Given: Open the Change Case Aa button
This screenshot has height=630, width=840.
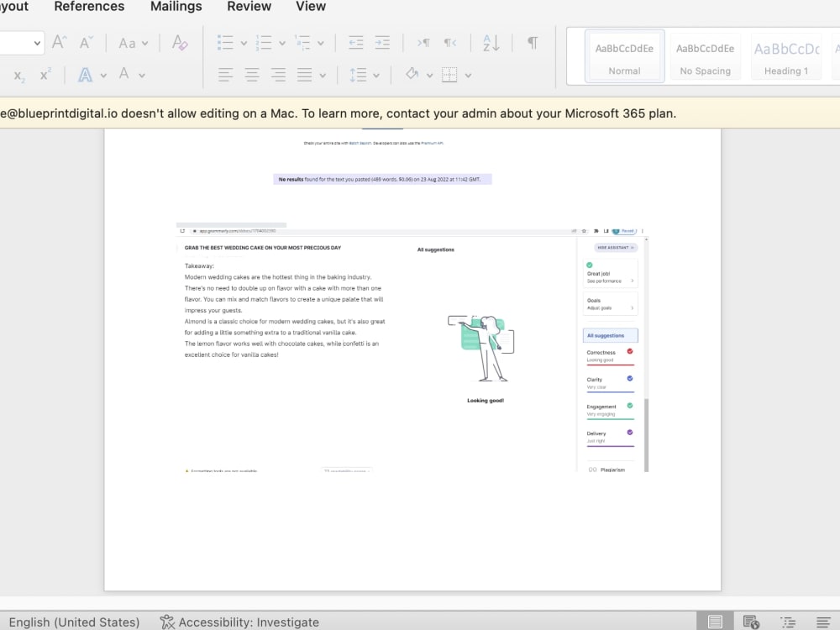Looking at the screenshot, I should [x=127, y=43].
